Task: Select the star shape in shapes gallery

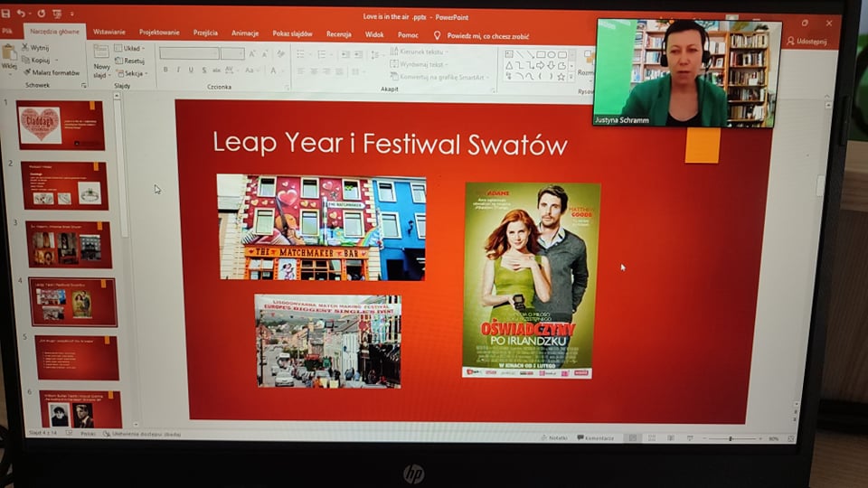Action: 561,77
